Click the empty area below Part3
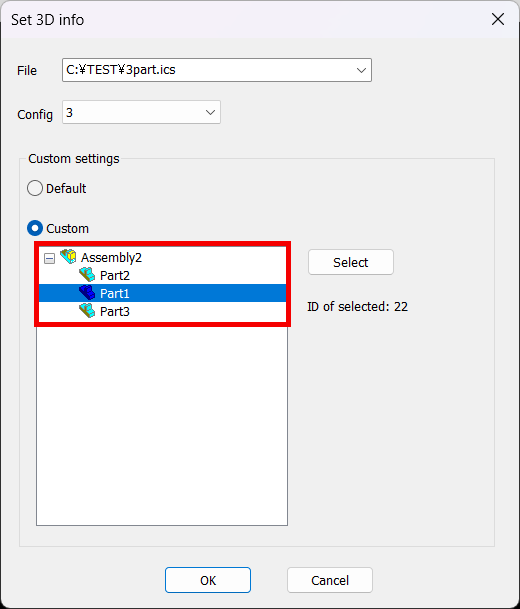 click(x=162, y=425)
